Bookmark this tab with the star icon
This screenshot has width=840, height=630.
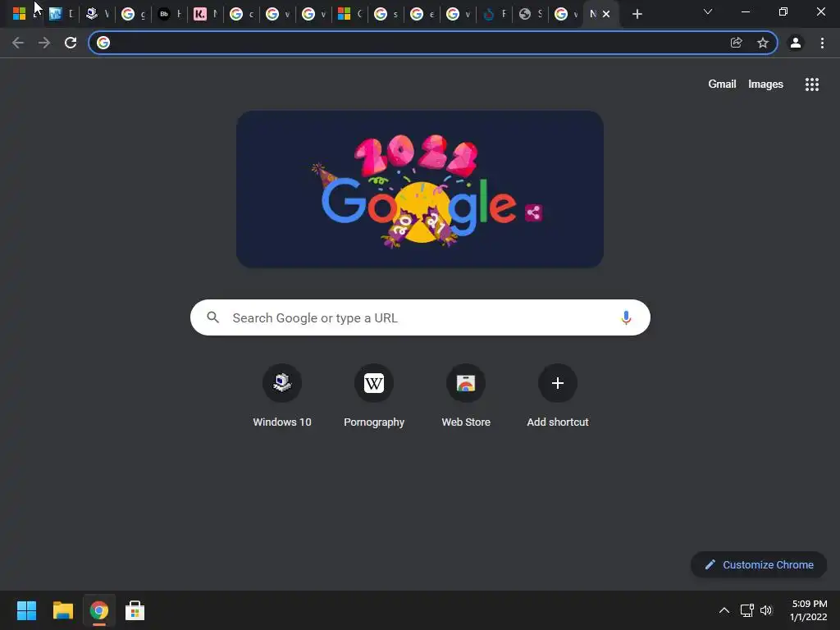pyautogui.click(x=763, y=43)
